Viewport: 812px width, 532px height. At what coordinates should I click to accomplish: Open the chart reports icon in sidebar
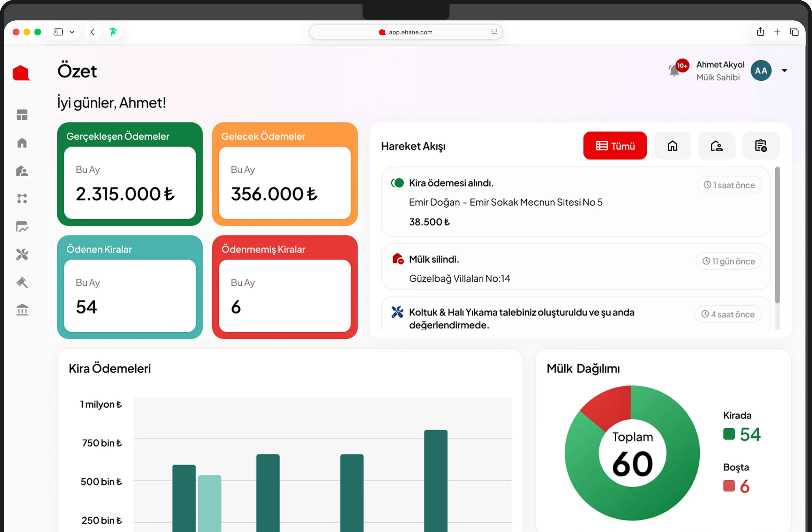[x=22, y=226]
